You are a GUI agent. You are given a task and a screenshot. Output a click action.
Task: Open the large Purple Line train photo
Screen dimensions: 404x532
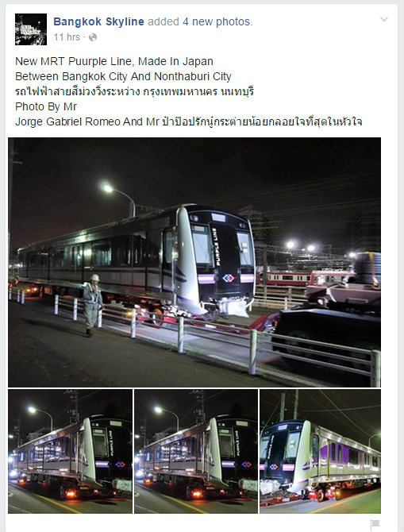[x=194, y=262]
